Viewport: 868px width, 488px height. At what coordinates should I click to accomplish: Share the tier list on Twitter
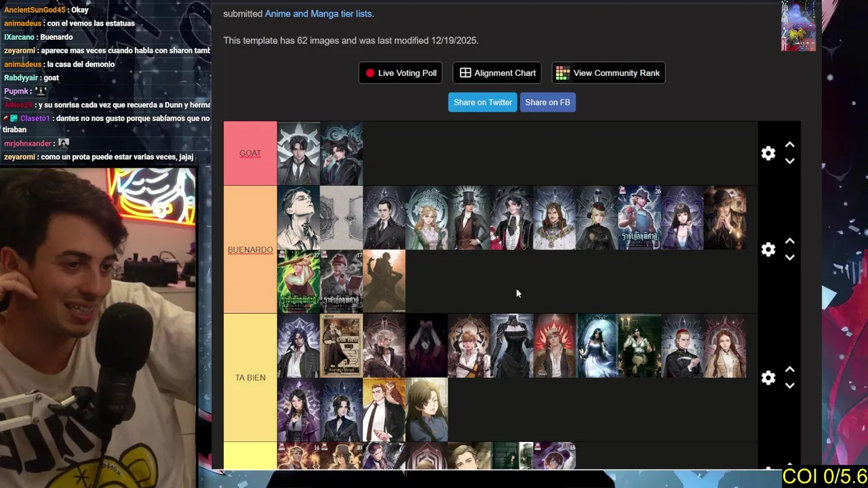(483, 102)
